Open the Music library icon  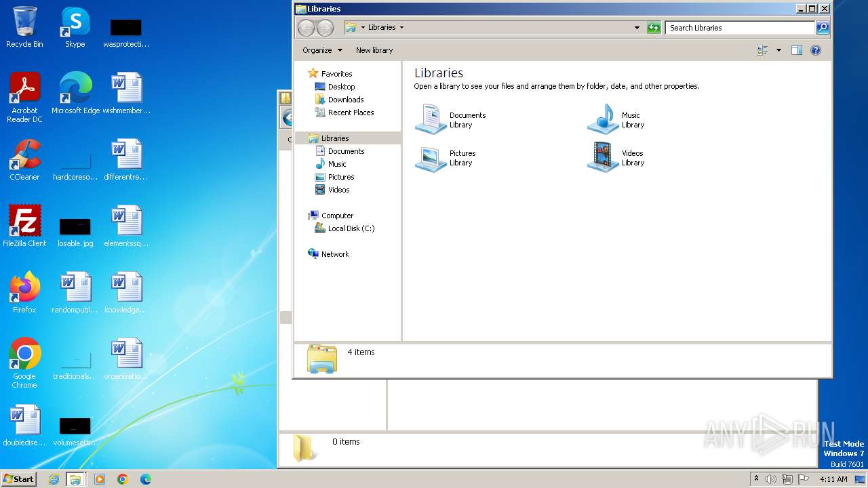click(x=603, y=119)
